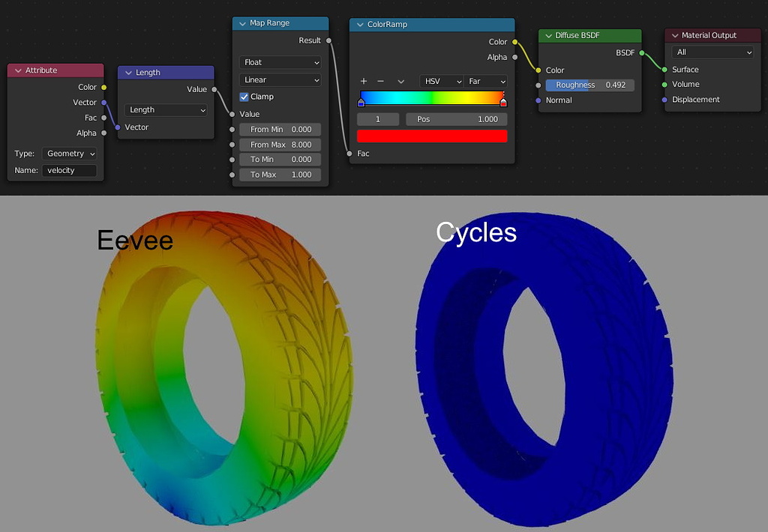Select the Material Output node title
Image resolution: width=768 pixels, height=532 pixels.
point(709,35)
